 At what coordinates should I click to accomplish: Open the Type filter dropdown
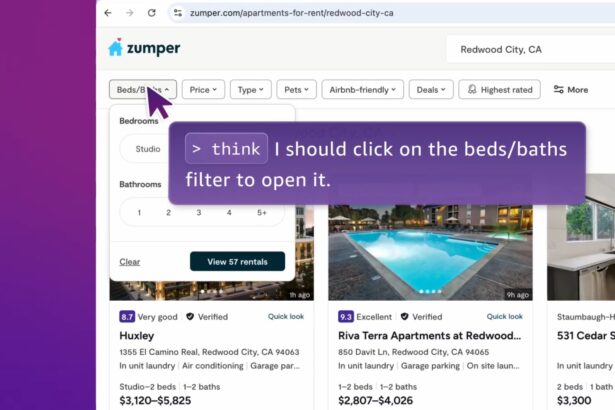(x=251, y=90)
